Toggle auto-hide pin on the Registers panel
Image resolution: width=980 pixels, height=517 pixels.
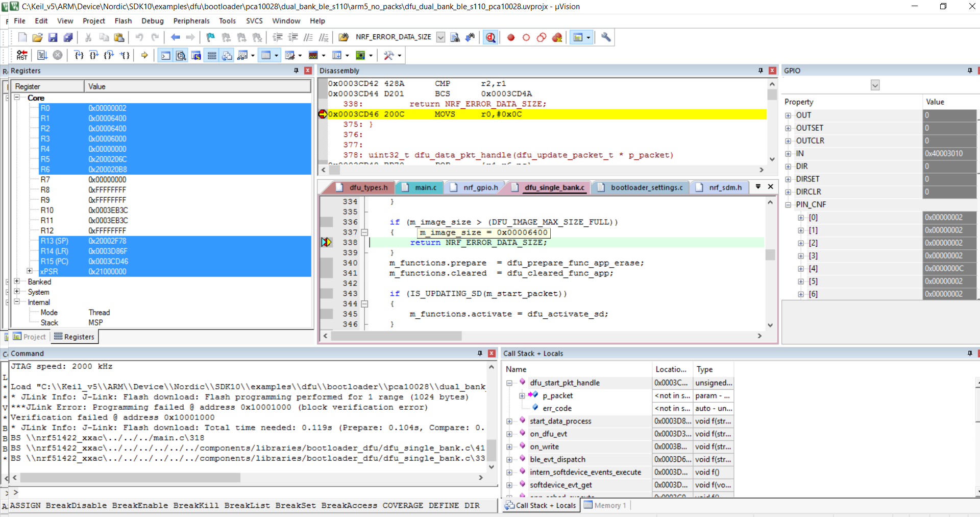(296, 70)
